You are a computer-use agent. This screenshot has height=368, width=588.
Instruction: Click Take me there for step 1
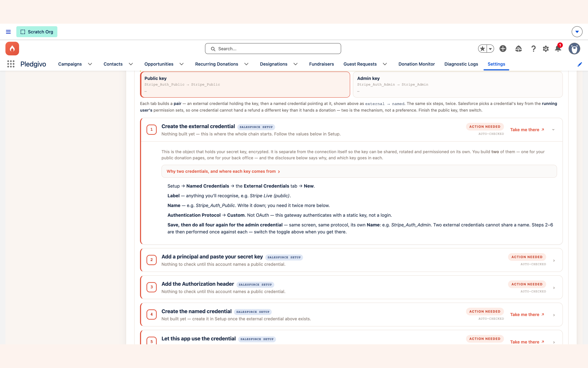point(527,130)
